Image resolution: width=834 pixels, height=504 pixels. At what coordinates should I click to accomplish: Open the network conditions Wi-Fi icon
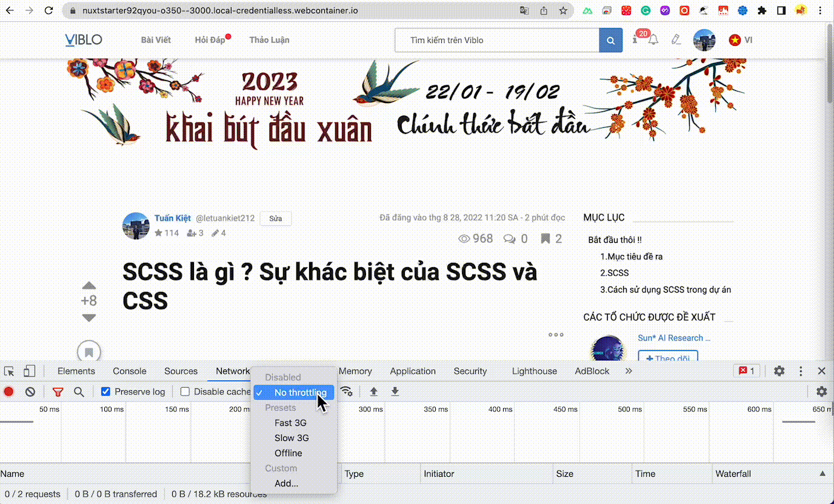coord(347,392)
